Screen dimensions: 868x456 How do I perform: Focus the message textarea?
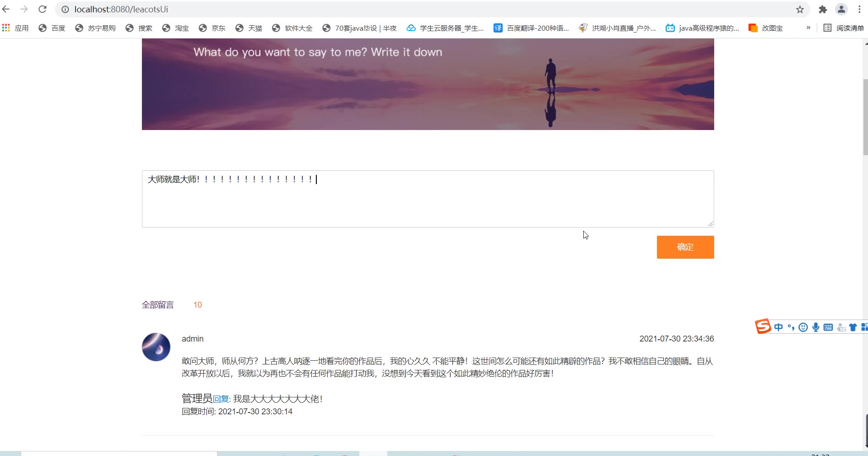[x=428, y=199]
